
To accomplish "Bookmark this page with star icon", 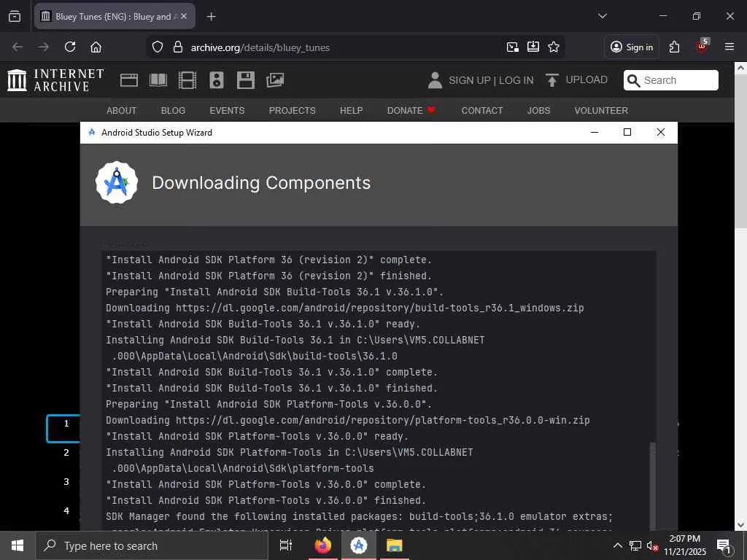I will 554,47.
